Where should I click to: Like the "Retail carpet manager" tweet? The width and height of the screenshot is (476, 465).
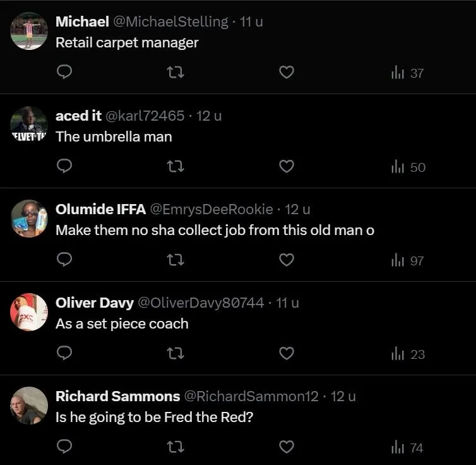tap(286, 73)
